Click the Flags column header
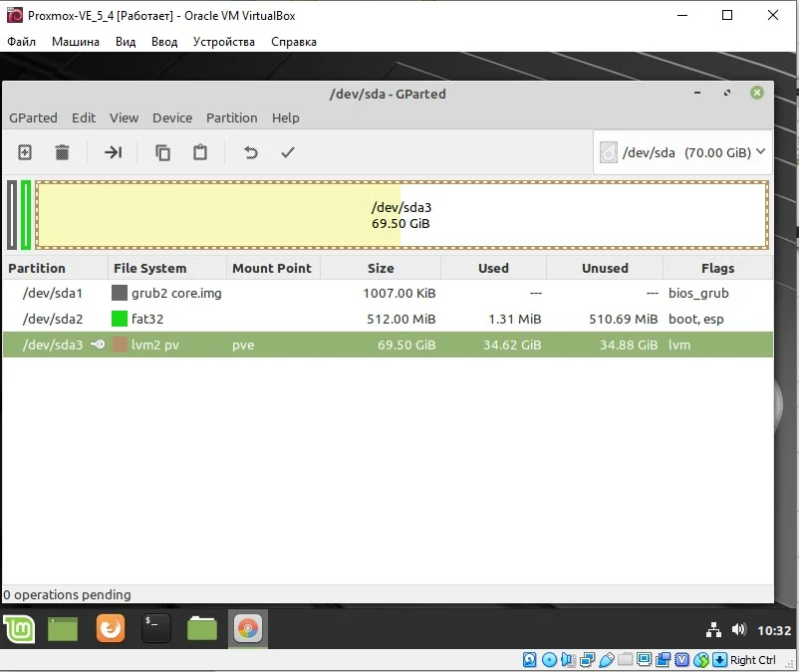 click(x=717, y=268)
